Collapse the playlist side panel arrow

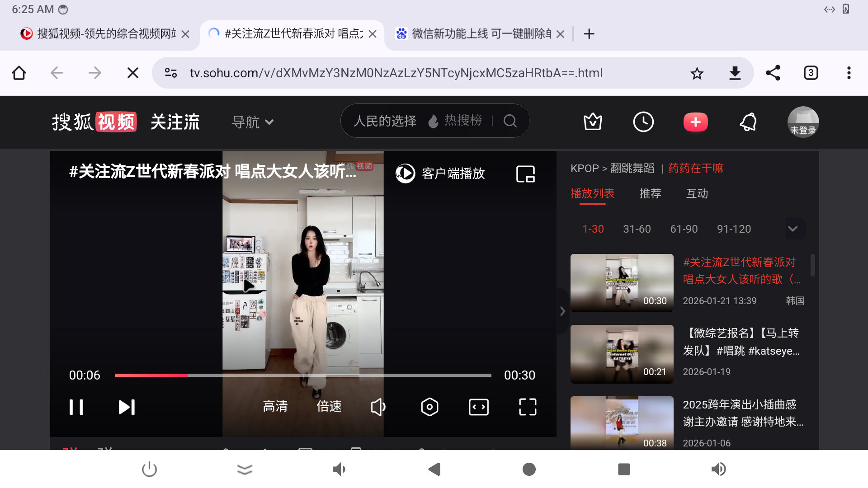click(x=562, y=311)
